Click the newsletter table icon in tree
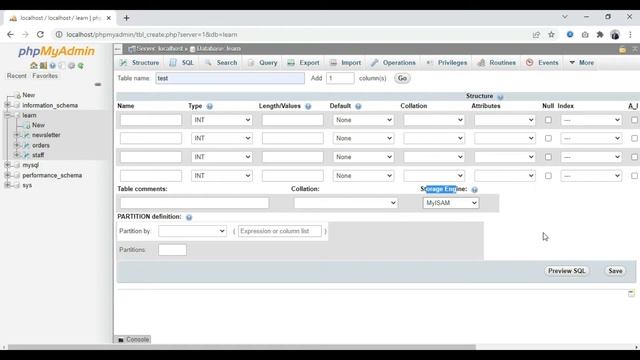The image size is (640, 360). tap(27, 135)
